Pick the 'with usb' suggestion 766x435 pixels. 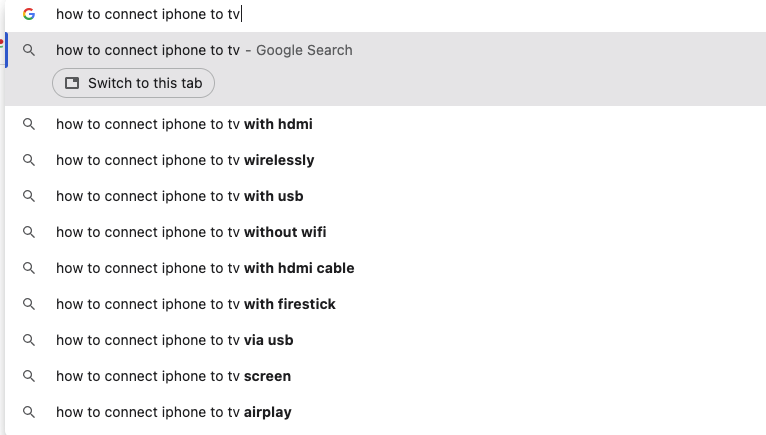coord(179,196)
